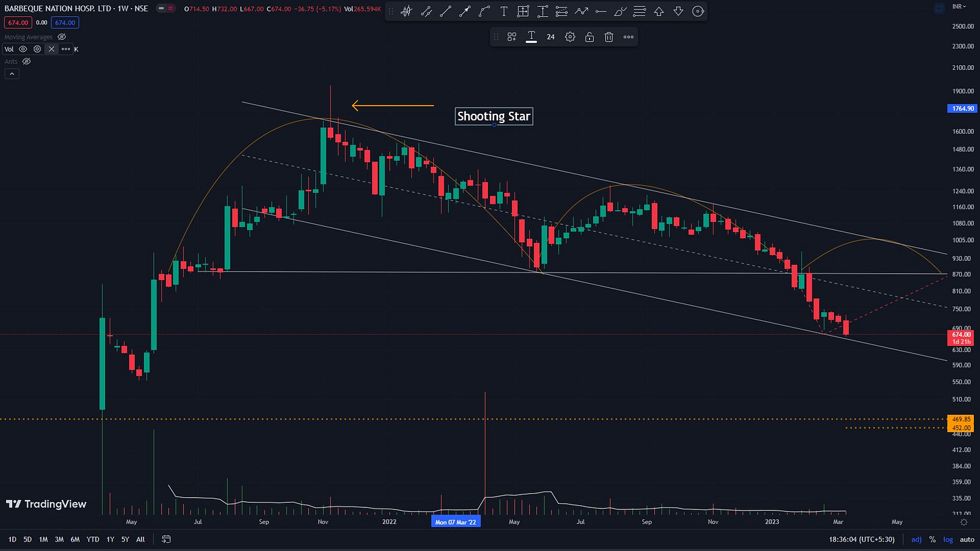Open font size 24 dropdown
980x551 pixels.
[x=551, y=37]
